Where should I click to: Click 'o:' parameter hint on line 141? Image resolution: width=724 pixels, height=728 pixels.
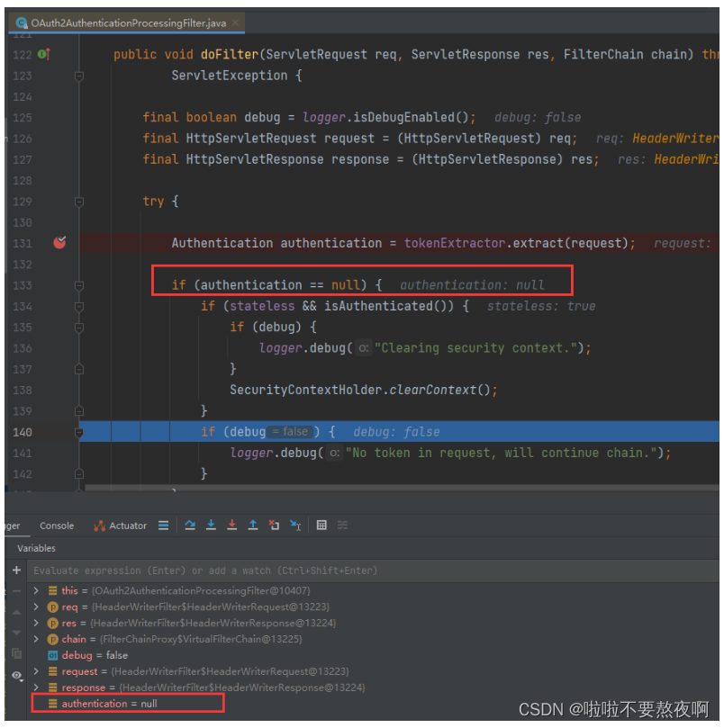point(334,453)
